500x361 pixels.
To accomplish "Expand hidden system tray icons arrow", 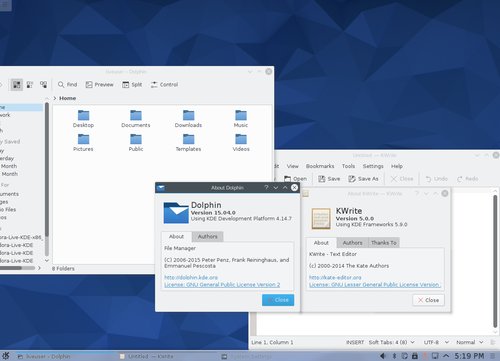I will [x=446, y=356].
